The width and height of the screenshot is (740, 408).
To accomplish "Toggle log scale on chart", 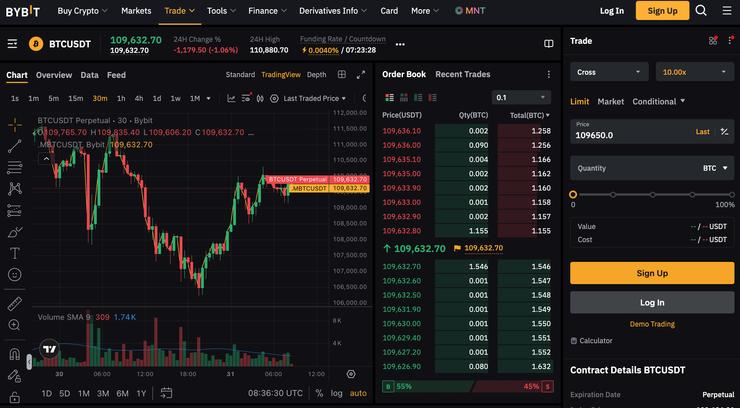I will pyautogui.click(x=336, y=393).
